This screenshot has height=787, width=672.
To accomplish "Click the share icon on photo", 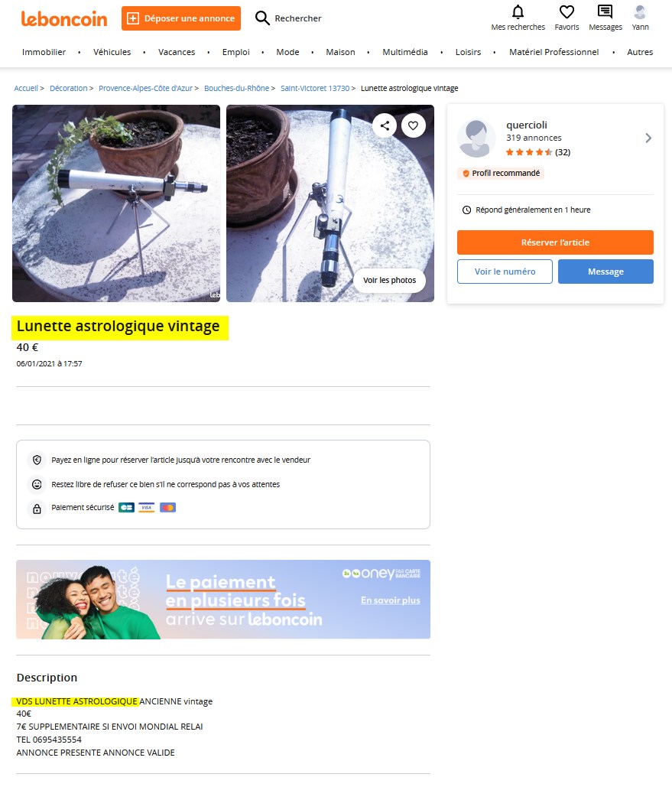I will click(385, 125).
